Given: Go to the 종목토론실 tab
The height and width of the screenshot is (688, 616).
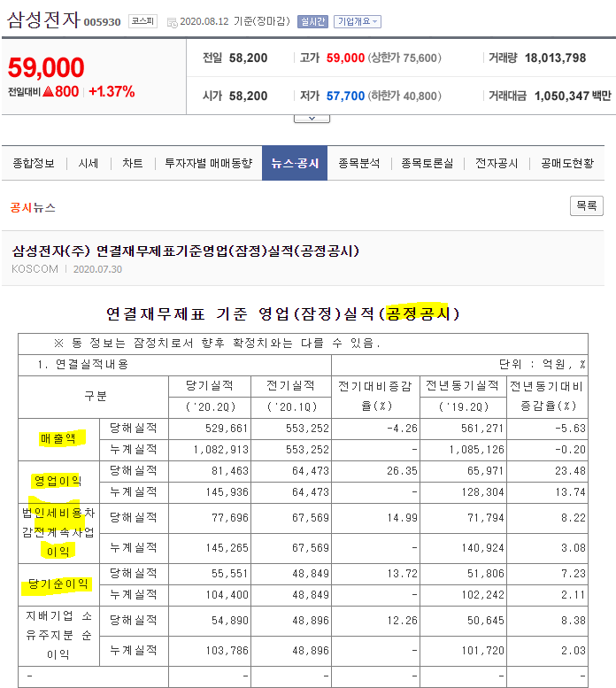Looking at the screenshot, I should tap(427, 163).
